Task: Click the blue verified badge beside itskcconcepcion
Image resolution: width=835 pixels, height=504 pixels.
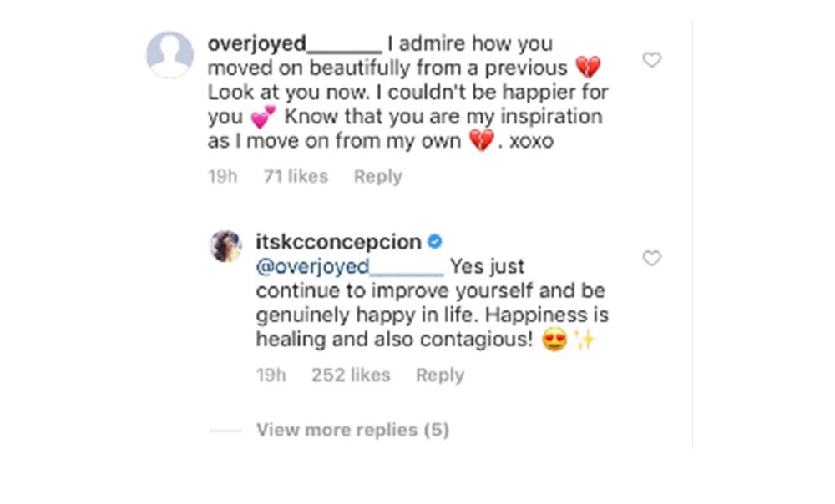Action: tap(435, 242)
